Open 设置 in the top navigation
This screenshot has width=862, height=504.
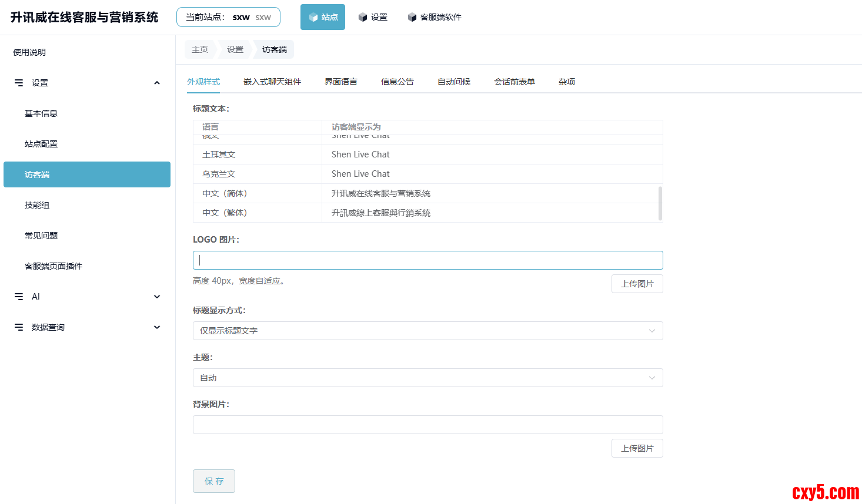[x=373, y=17]
